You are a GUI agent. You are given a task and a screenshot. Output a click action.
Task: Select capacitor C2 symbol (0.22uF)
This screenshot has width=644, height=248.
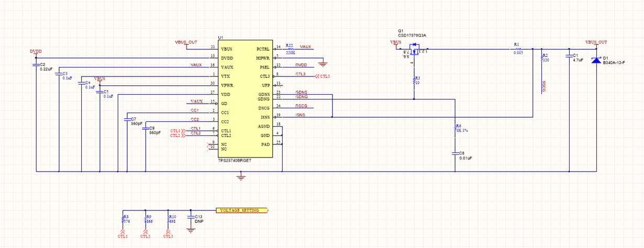click(36, 65)
